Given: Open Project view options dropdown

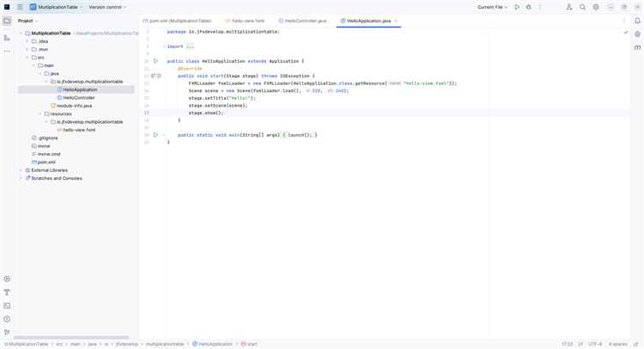Looking at the screenshot, I should 28,21.
